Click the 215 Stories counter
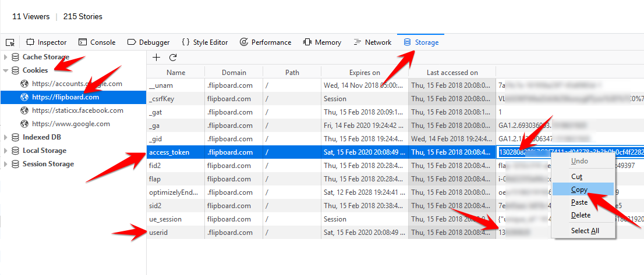 tap(83, 17)
